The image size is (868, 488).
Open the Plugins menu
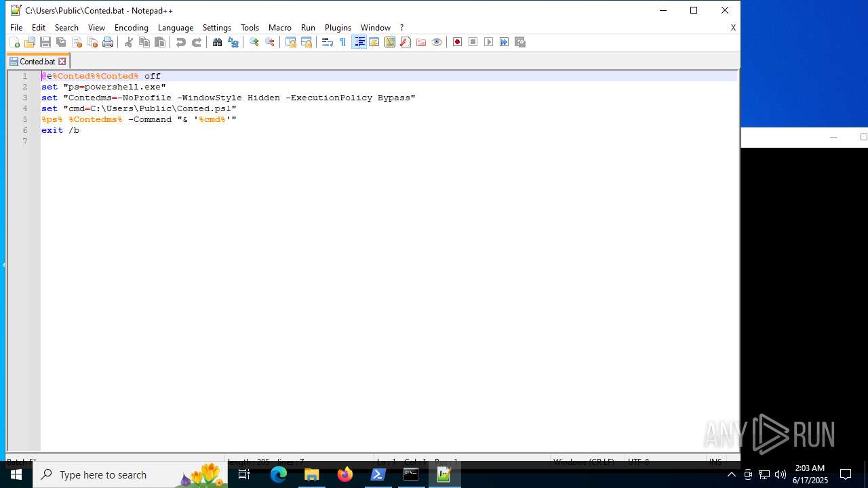click(x=338, y=28)
